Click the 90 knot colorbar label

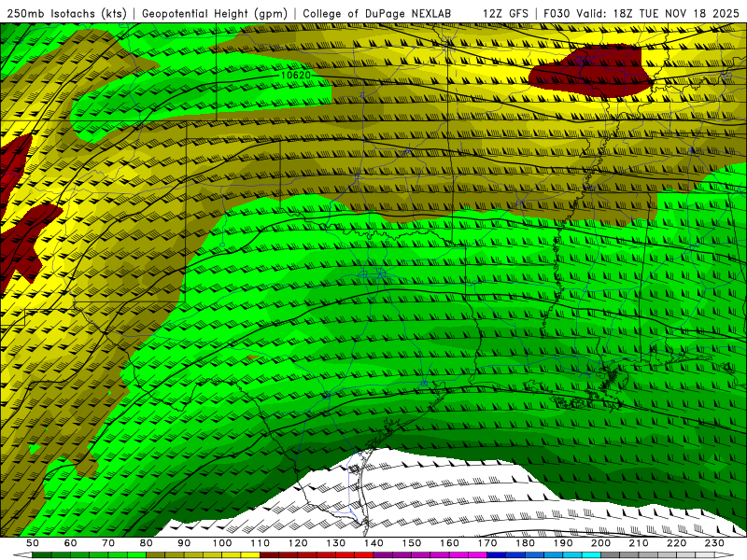(x=184, y=543)
